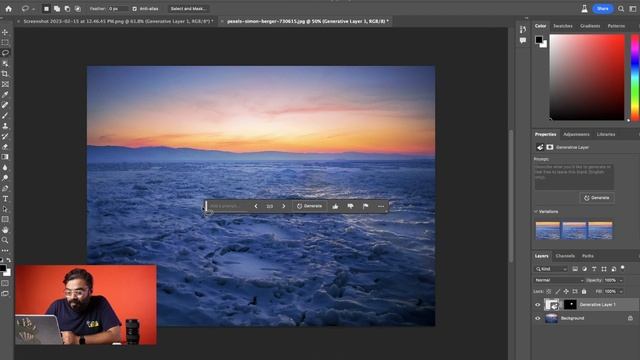Screen dimensions: 640x360
Task: Choose Add to selection mode
Action: click(57, 9)
